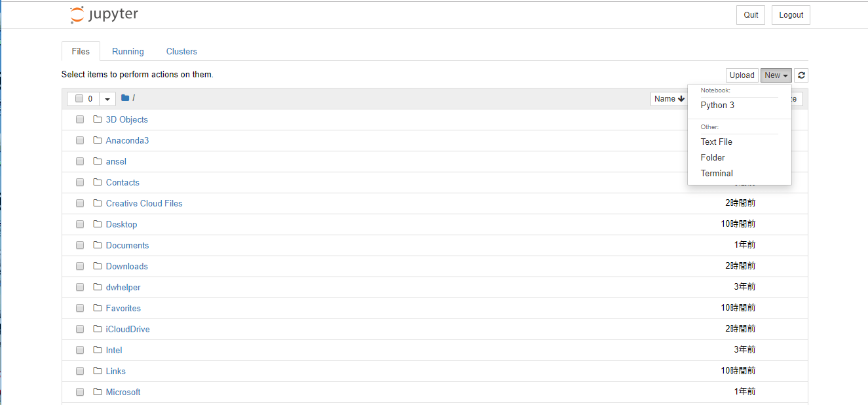Check the box next to Desktop
The height and width of the screenshot is (405, 868).
click(x=80, y=224)
